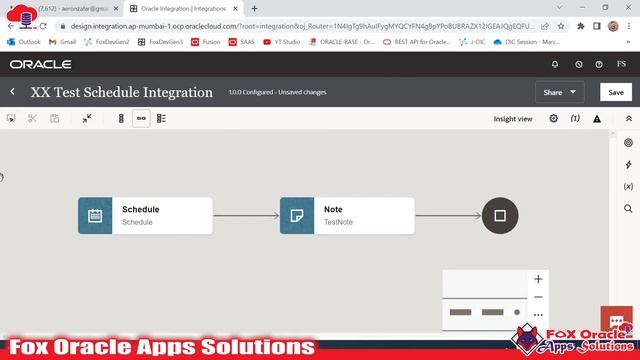
Task: Open the FoxDevGen2 bookmark
Action: tap(107, 42)
